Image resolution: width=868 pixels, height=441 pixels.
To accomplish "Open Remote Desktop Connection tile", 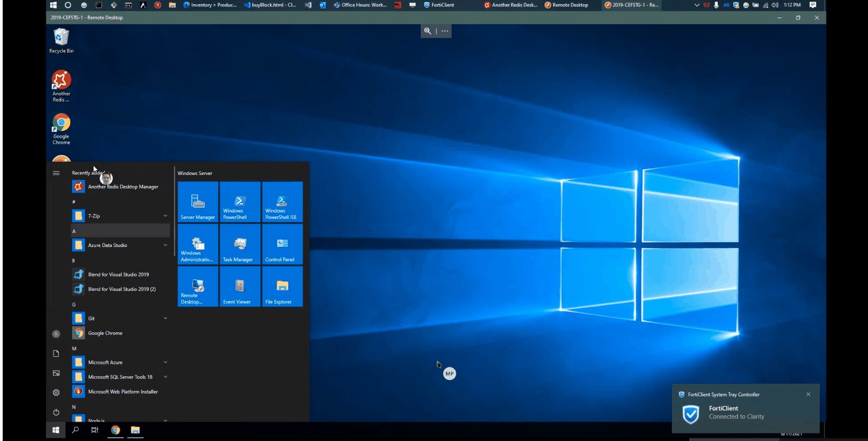I will pos(198,286).
